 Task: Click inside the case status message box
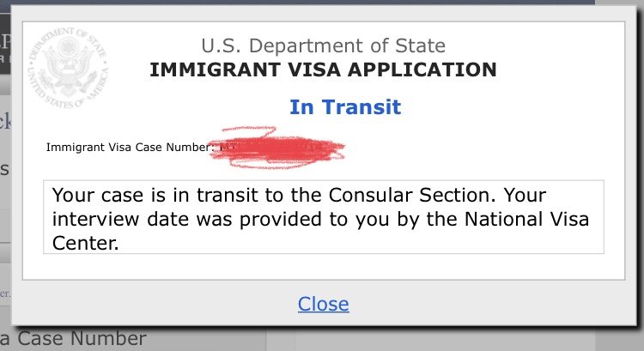pos(323,216)
